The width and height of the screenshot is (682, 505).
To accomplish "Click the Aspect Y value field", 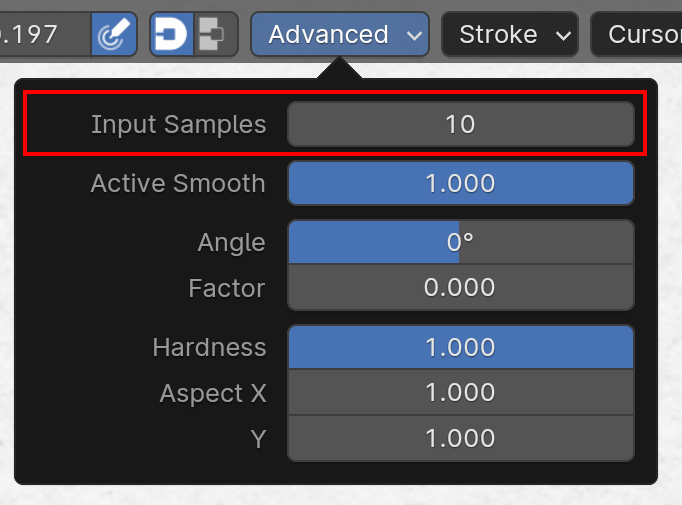I will (461, 438).
